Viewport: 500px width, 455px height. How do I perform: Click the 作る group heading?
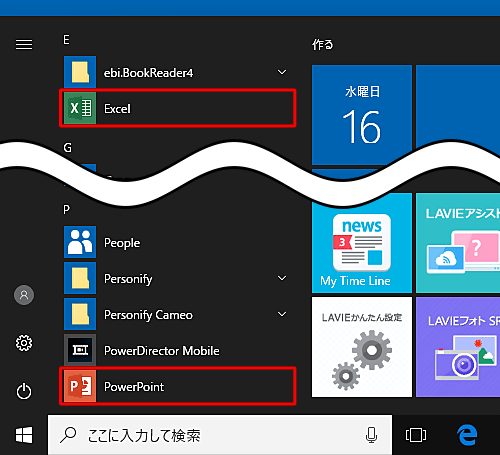pos(323,44)
